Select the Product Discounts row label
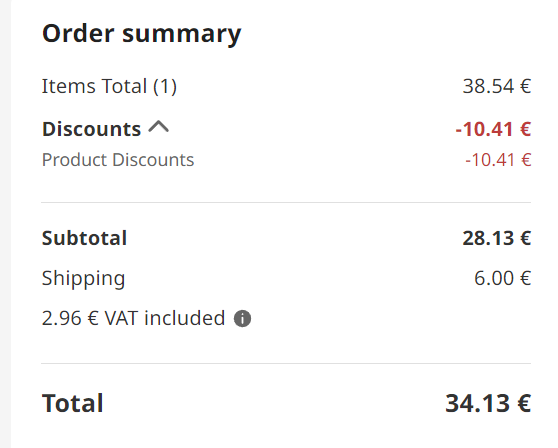The height and width of the screenshot is (448, 558). click(118, 160)
